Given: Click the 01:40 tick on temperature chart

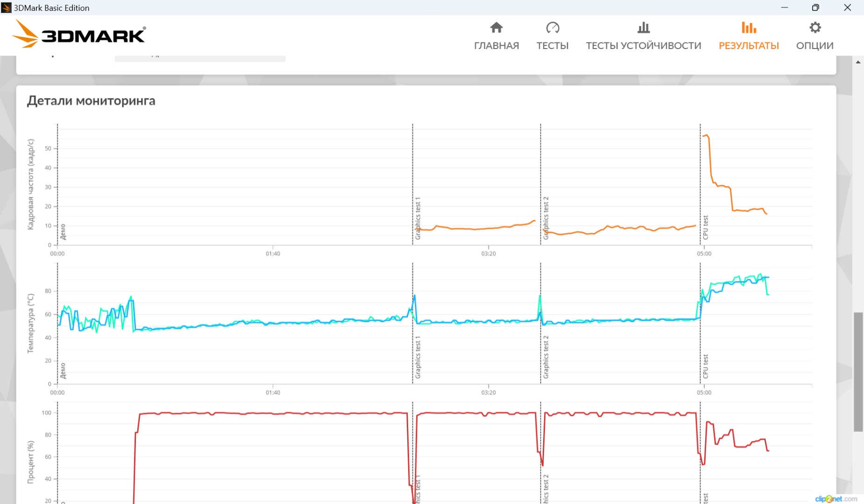Looking at the screenshot, I should (x=273, y=393).
